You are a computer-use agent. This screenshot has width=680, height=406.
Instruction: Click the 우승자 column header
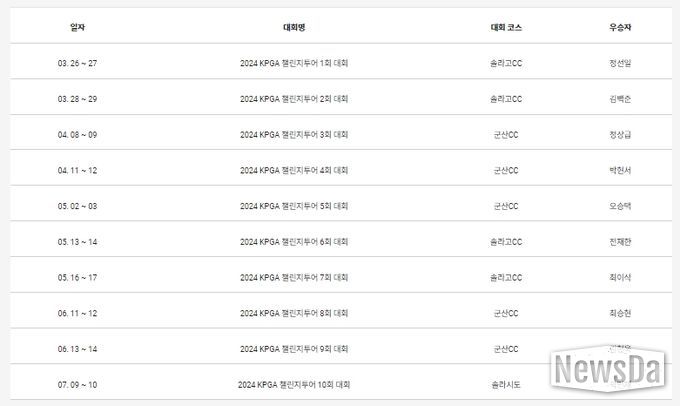coord(620,27)
